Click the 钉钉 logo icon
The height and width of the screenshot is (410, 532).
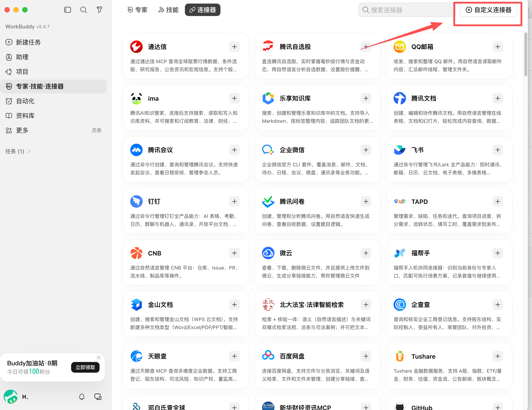(136, 201)
